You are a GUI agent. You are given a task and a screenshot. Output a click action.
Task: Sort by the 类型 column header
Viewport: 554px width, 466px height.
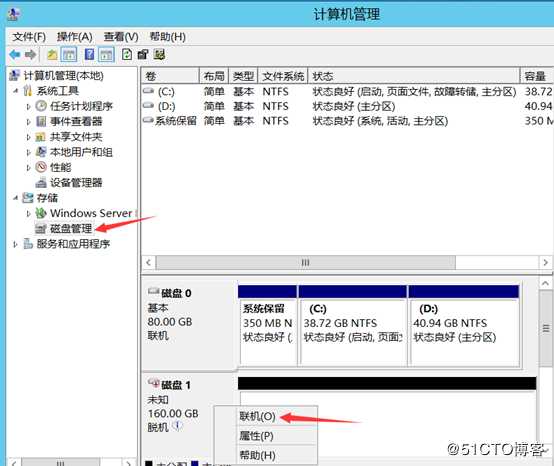tap(243, 76)
